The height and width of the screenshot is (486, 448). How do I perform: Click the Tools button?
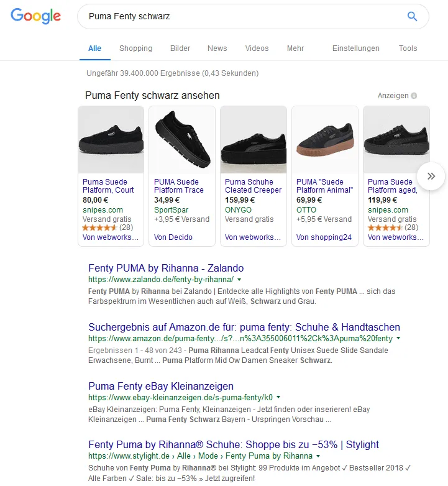pyautogui.click(x=408, y=48)
